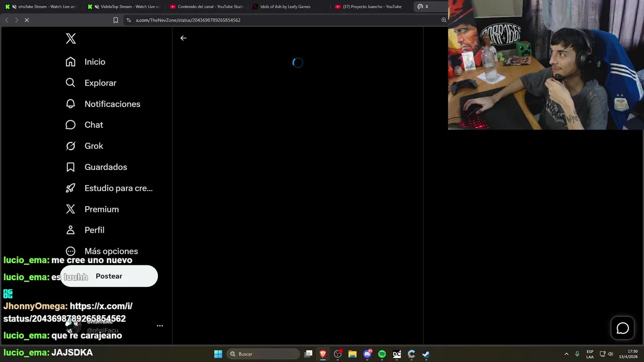Open Chat in the X sidebar
Viewport: 644px width, 362px height.
85,125
